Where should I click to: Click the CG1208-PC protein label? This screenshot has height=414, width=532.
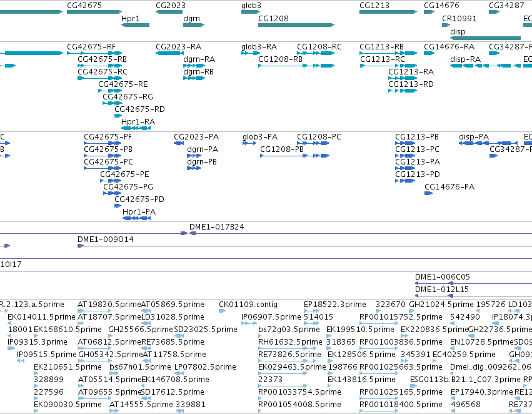point(319,137)
